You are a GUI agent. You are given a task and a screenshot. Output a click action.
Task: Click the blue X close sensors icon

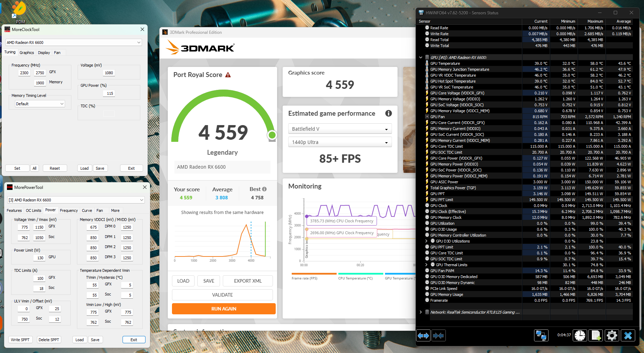click(x=628, y=336)
